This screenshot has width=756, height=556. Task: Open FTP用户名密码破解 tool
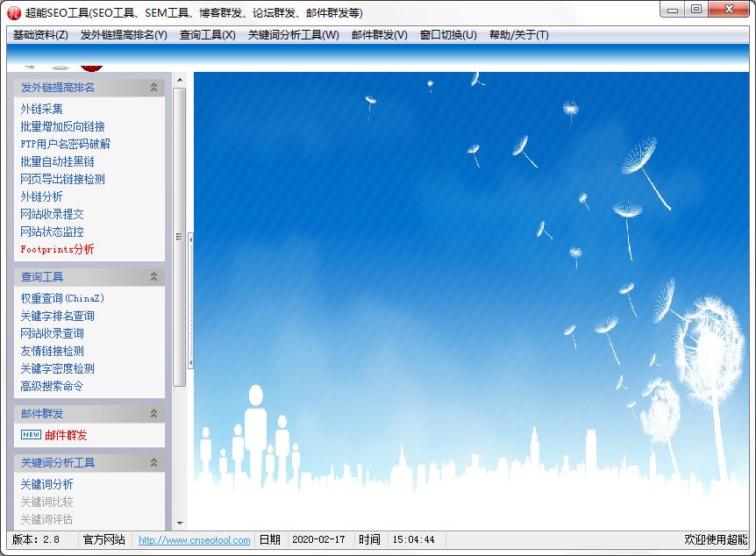click(x=65, y=144)
